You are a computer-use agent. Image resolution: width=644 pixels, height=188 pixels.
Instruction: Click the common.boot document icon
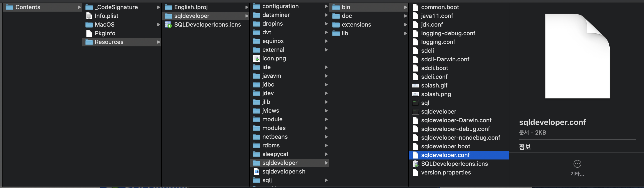click(415, 7)
